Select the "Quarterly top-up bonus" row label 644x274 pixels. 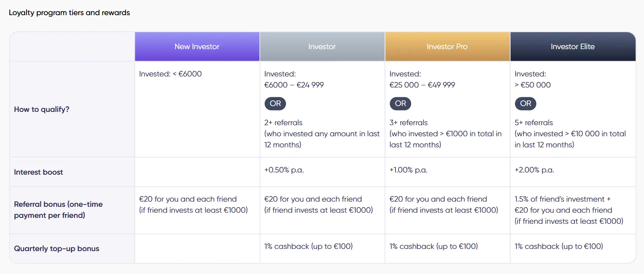tap(56, 249)
